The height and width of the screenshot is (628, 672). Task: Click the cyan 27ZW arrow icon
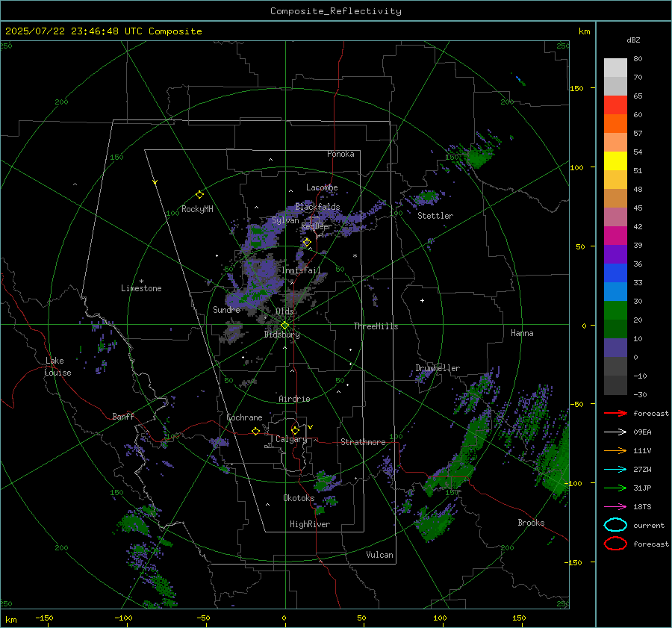point(615,470)
